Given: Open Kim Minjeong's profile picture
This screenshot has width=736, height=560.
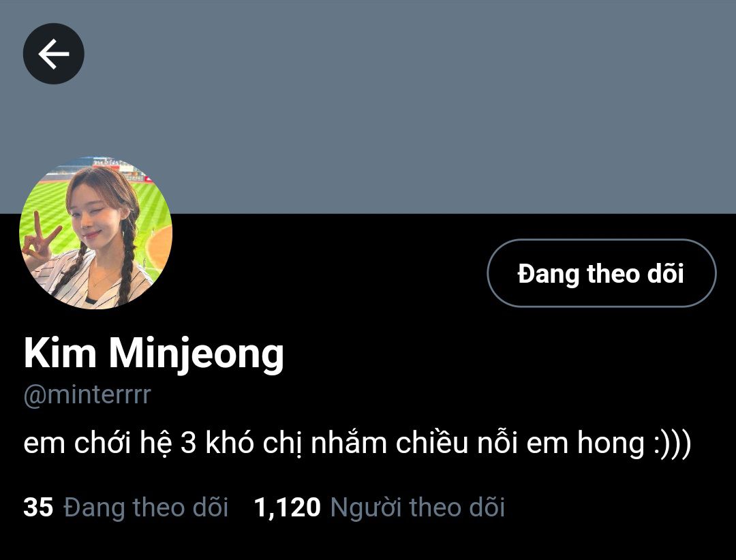Looking at the screenshot, I should 96,233.
